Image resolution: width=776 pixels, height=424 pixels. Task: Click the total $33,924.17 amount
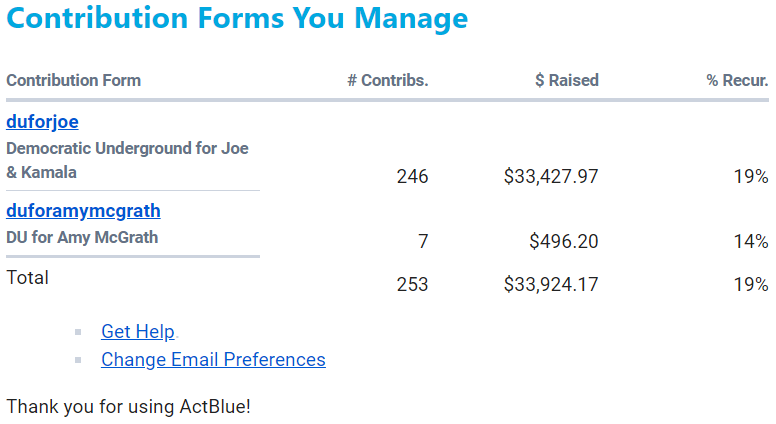551,284
